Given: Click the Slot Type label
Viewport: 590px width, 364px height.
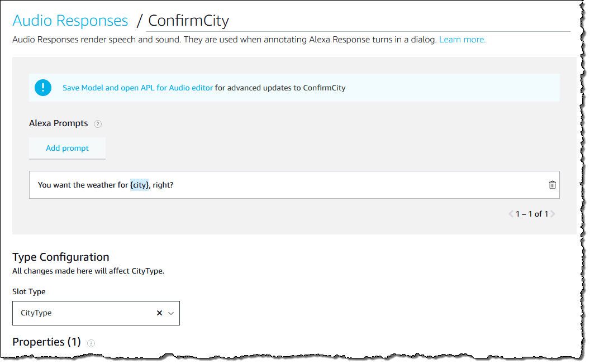Looking at the screenshot, I should 29,291.
